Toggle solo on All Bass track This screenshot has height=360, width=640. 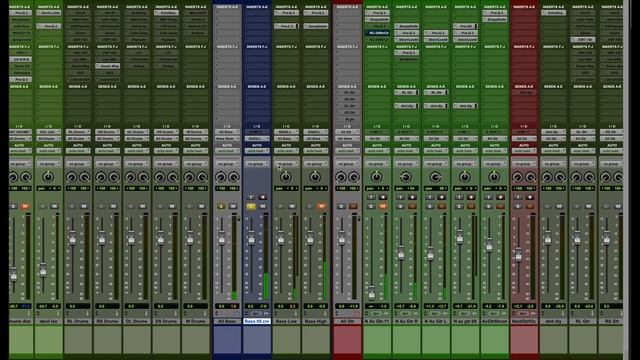coord(221,207)
